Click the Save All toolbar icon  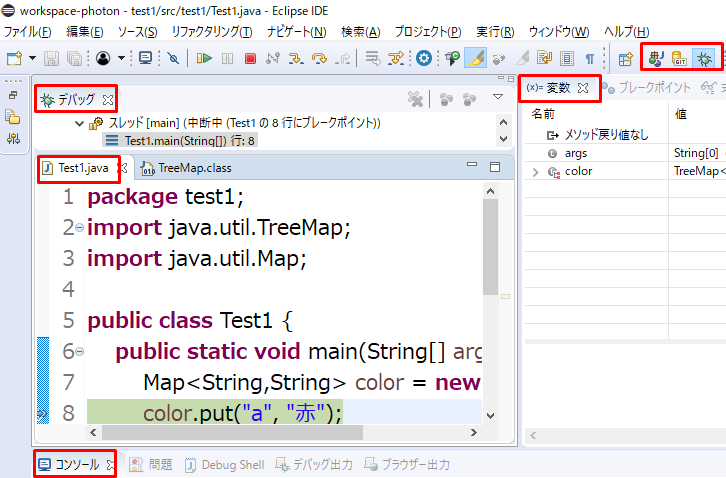(75, 58)
